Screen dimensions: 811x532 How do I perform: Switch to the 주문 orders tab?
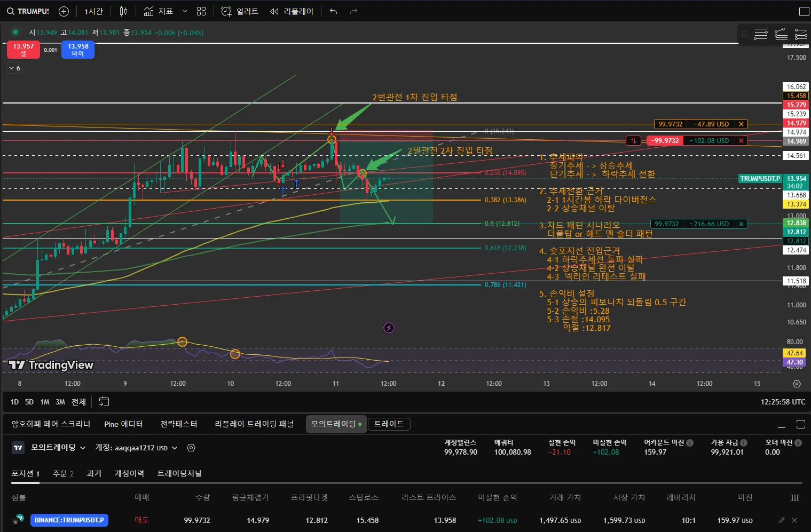click(63, 474)
